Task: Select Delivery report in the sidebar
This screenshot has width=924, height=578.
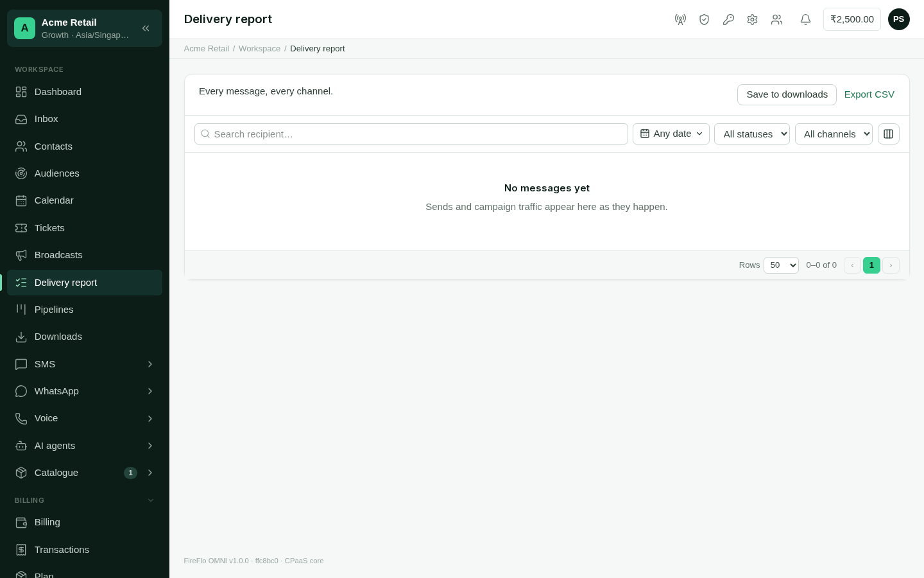Action: coord(85,283)
